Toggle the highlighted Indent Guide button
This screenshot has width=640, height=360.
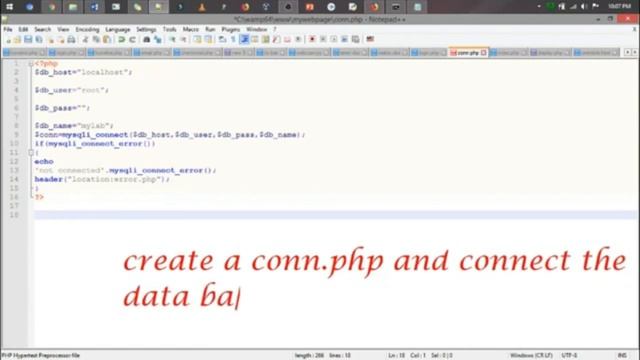click(244, 40)
